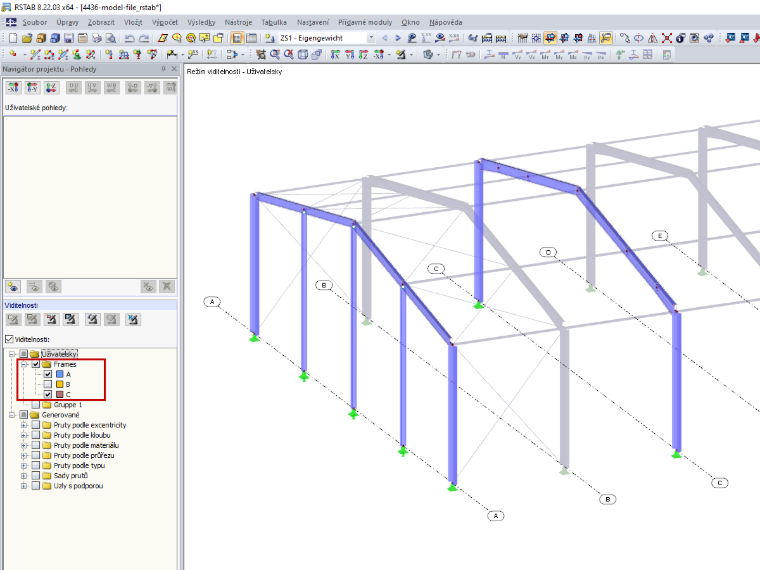Click the Open file folder icon
Viewport: 760px width, 570px height.
(x=27, y=38)
